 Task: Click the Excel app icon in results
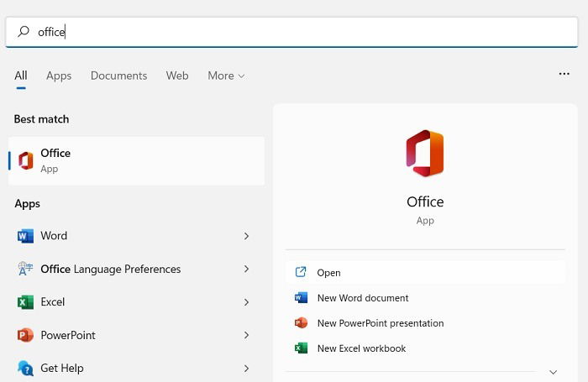coord(25,302)
